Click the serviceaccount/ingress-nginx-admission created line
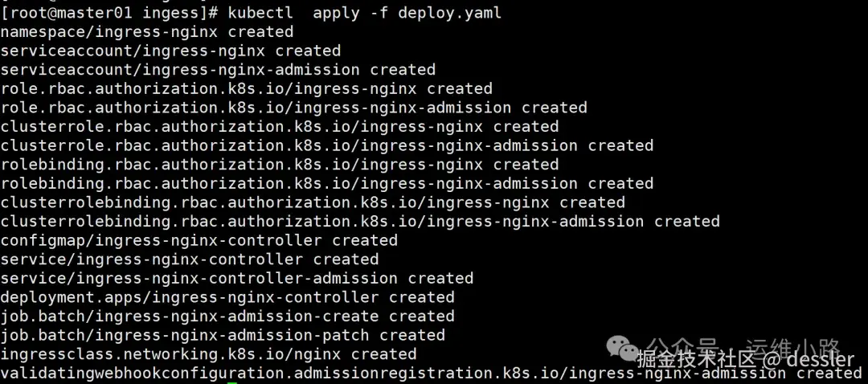This screenshot has width=868, height=384. pyautogui.click(x=218, y=70)
